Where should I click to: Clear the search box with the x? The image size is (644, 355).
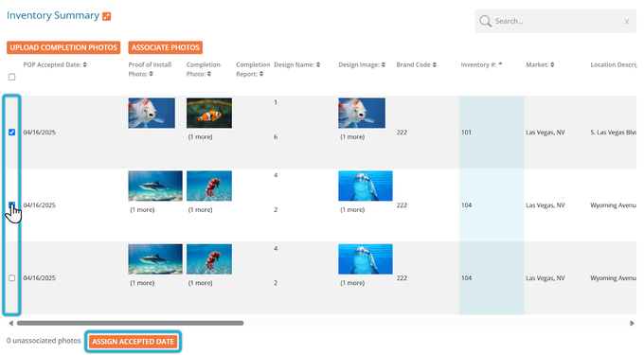pyautogui.click(x=627, y=22)
